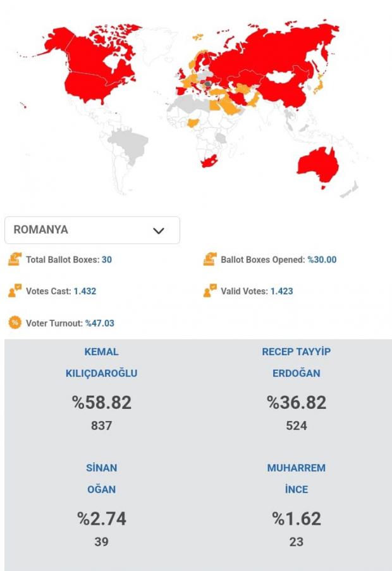Click the %47.03 voter turnout value
The width and height of the screenshot is (392, 571).
tap(100, 323)
